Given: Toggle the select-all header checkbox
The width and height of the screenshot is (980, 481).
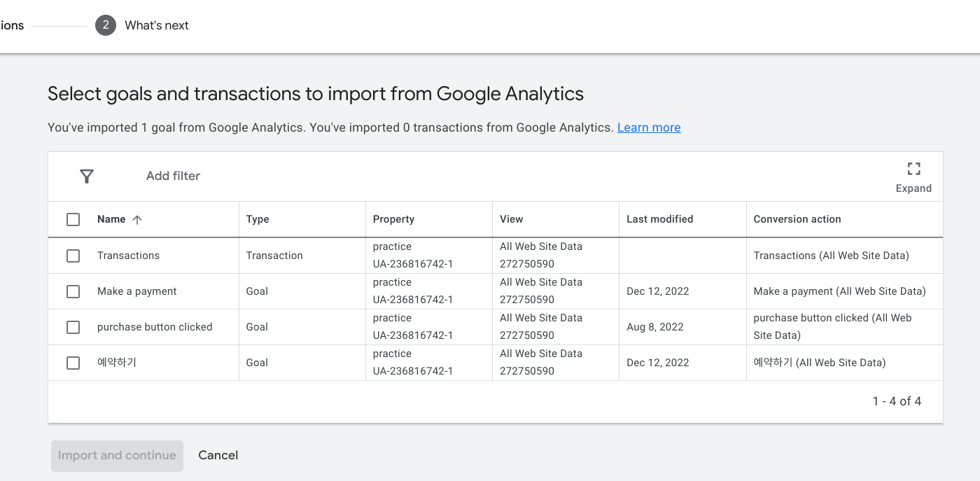Looking at the screenshot, I should pyautogui.click(x=73, y=220).
